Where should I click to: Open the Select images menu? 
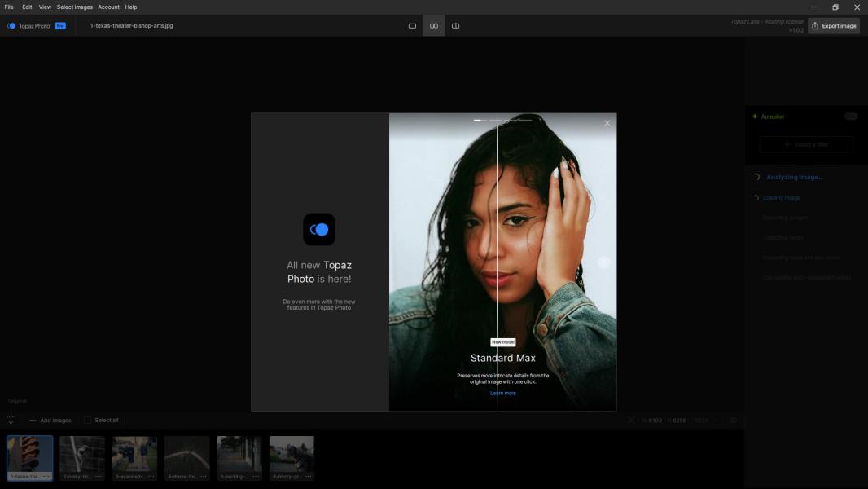[x=74, y=7]
